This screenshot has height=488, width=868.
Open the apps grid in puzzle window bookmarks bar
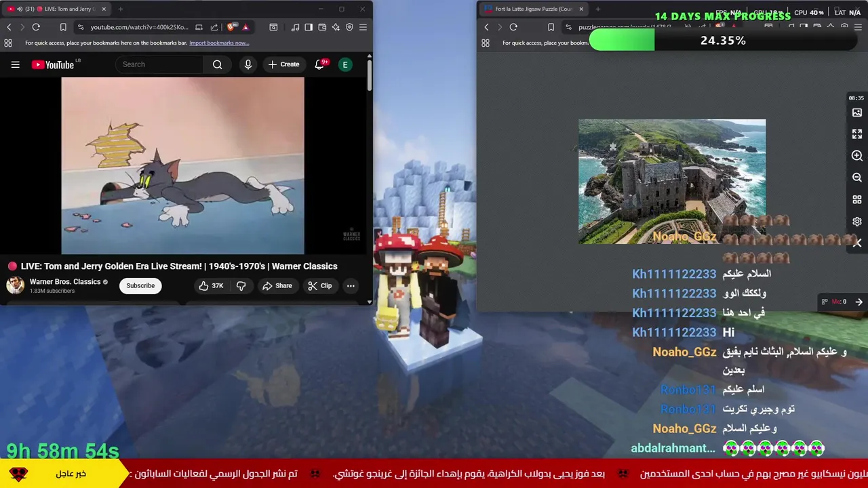click(x=486, y=43)
